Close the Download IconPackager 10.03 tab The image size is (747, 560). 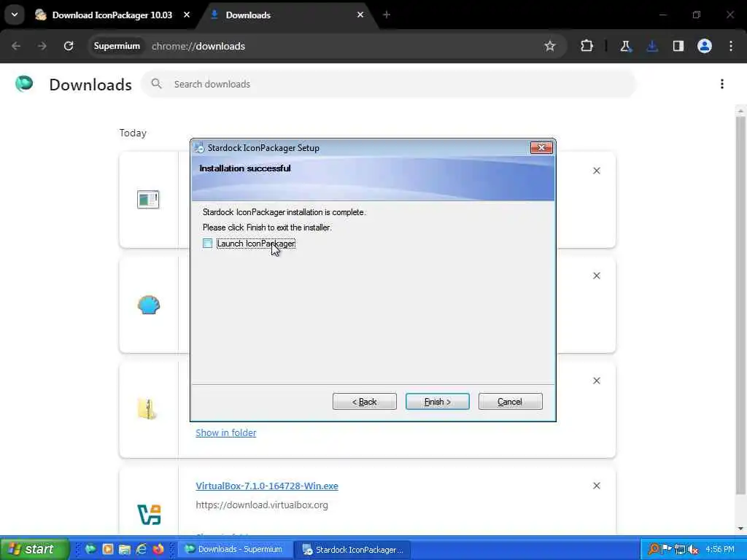(187, 15)
